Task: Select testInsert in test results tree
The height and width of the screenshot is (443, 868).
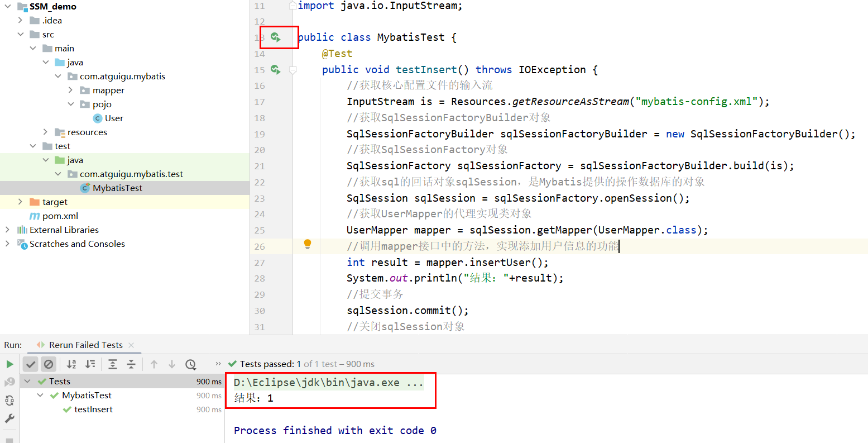Action: [93, 409]
